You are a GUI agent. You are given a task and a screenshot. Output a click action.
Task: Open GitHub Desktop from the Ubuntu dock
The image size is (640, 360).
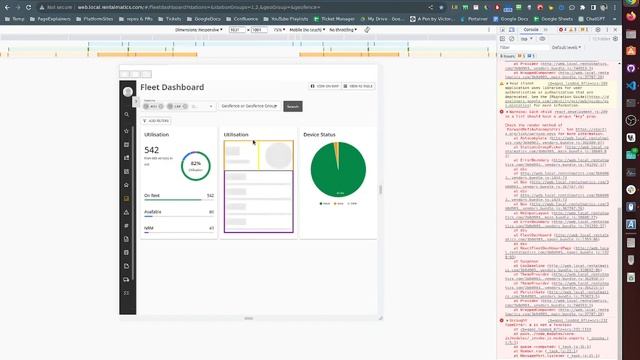(631, 68)
